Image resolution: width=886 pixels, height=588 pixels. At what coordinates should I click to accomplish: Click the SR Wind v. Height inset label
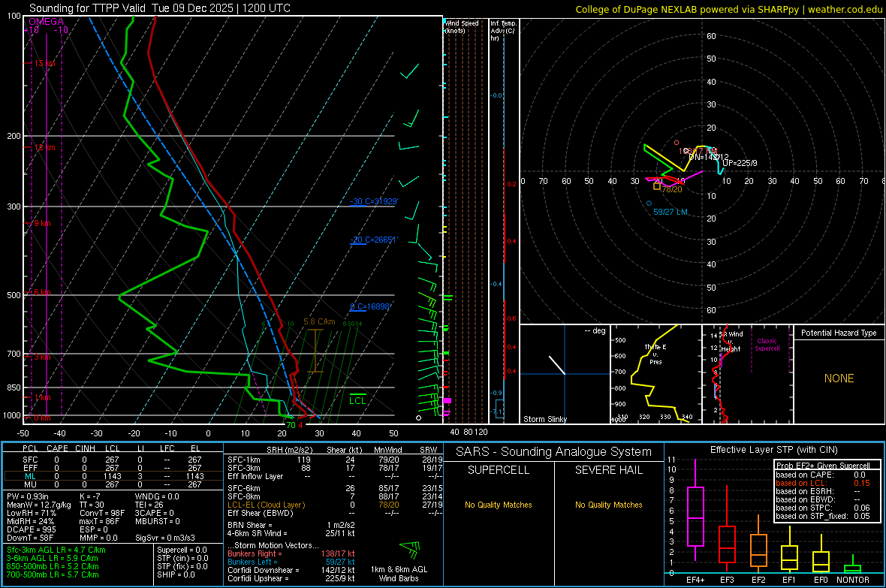click(x=731, y=342)
